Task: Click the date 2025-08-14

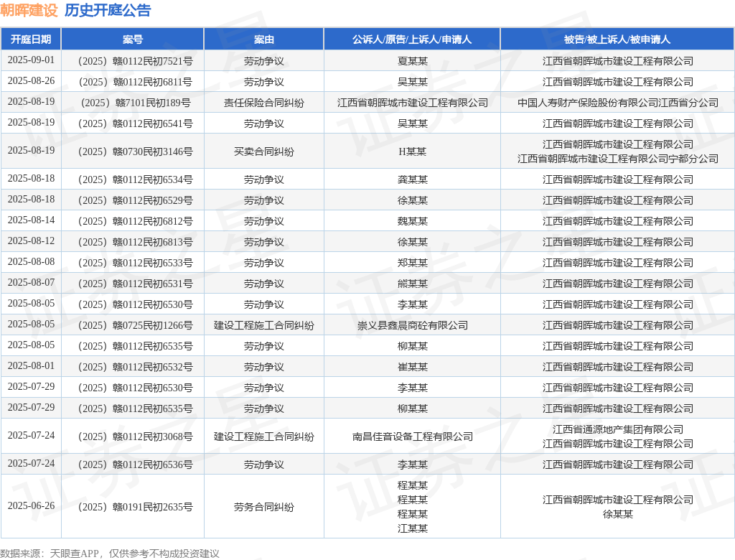Action: pos(31,220)
